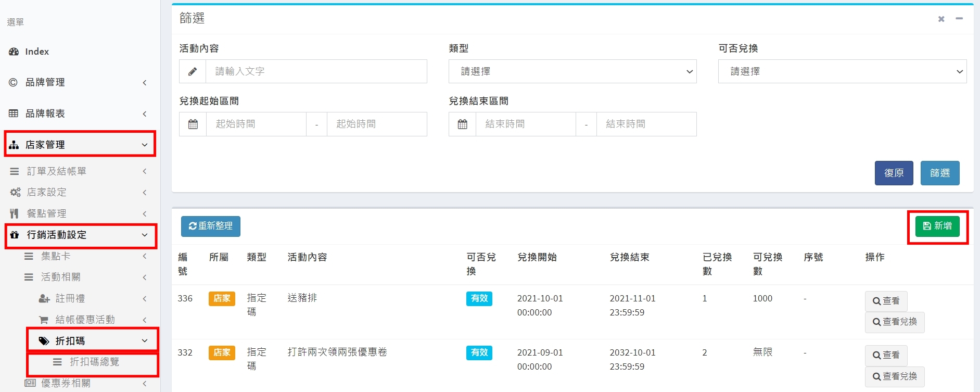Open the 類型 dropdown
The image size is (980, 392).
pyautogui.click(x=572, y=71)
